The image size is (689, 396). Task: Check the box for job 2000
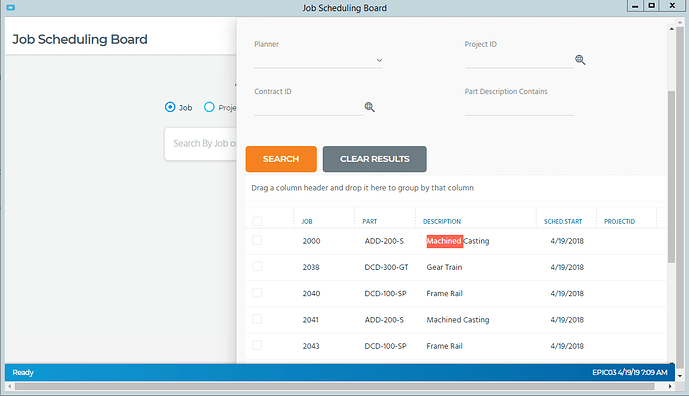click(257, 240)
